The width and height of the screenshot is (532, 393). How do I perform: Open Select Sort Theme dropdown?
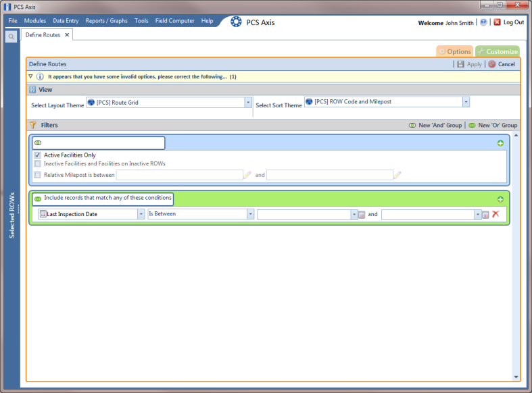(466, 102)
